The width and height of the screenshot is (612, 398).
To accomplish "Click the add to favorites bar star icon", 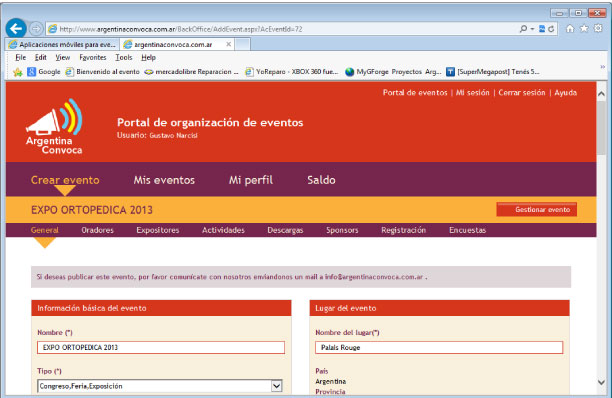I will pos(18,72).
